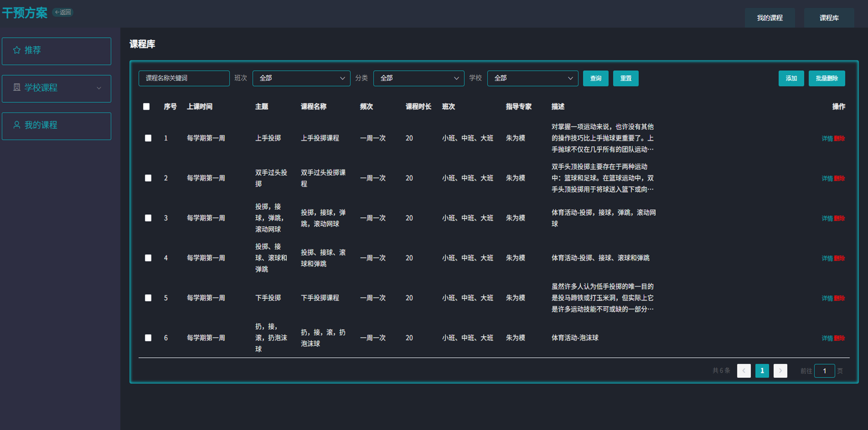This screenshot has height=430, width=868.
Task: Click 删除 for 上手投掷课程 row
Action: tap(839, 138)
